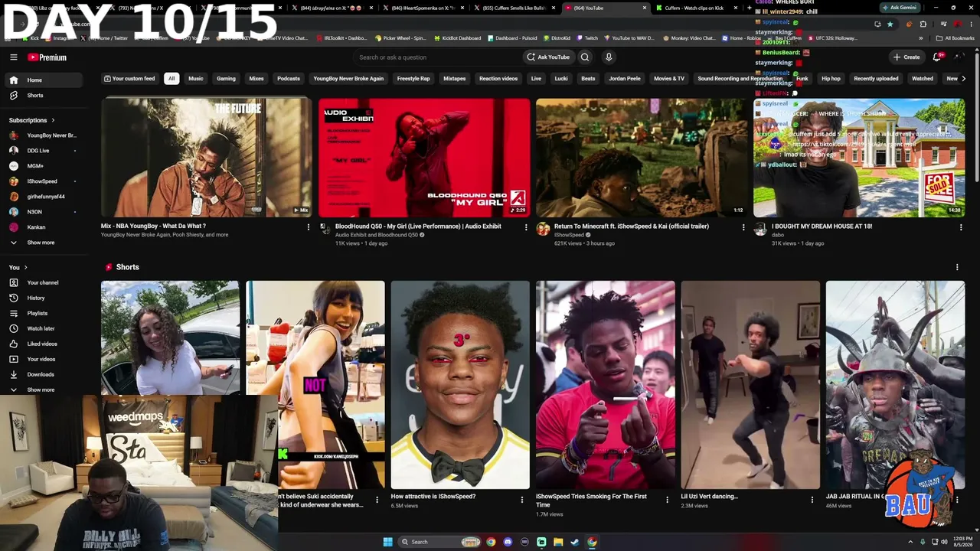Viewport: 980px width, 551px height.
Task: Open the IShowSpeed subscription channel
Action: point(44,181)
